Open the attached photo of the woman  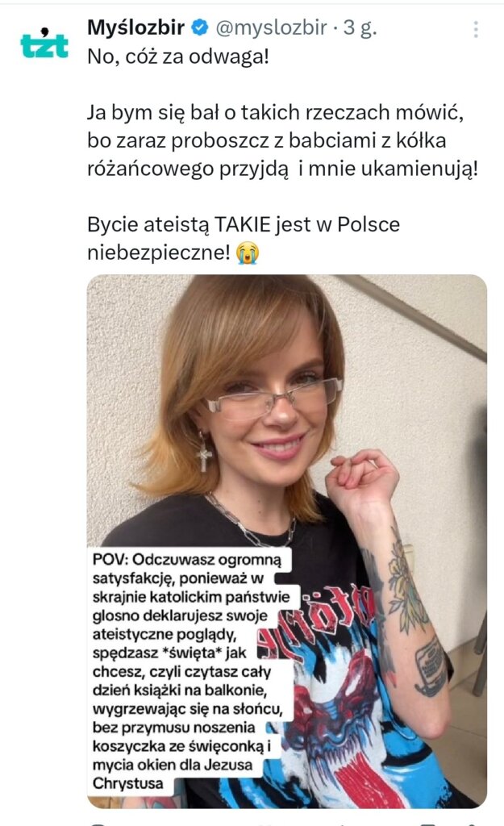click(286, 541)
